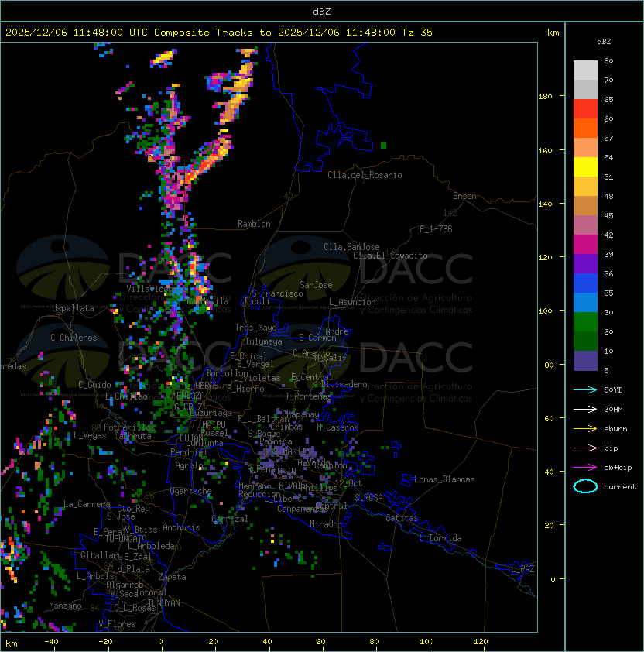Click the '100' tick on horizontal axis

tap(427, 642)
